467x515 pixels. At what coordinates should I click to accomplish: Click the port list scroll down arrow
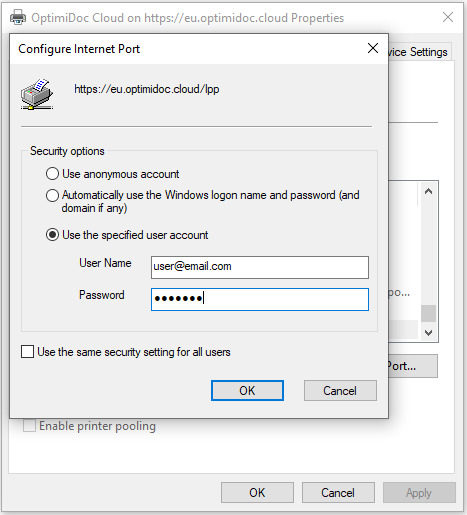click(x=429, y=332)
